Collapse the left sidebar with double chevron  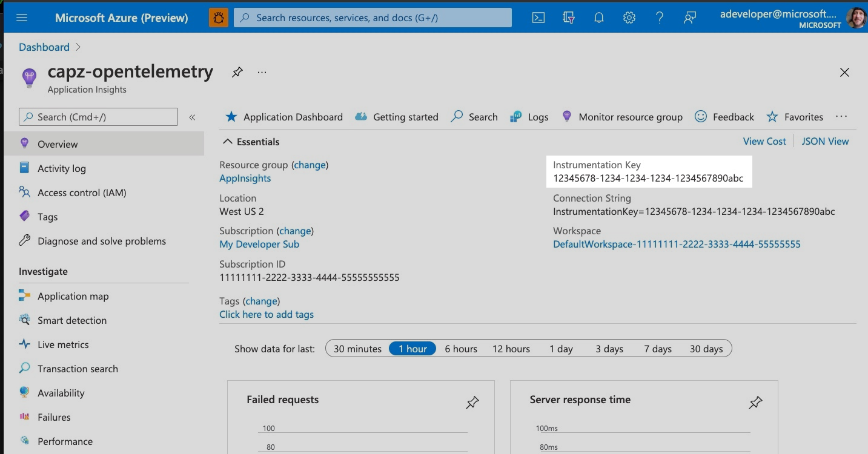pos(192,117)
